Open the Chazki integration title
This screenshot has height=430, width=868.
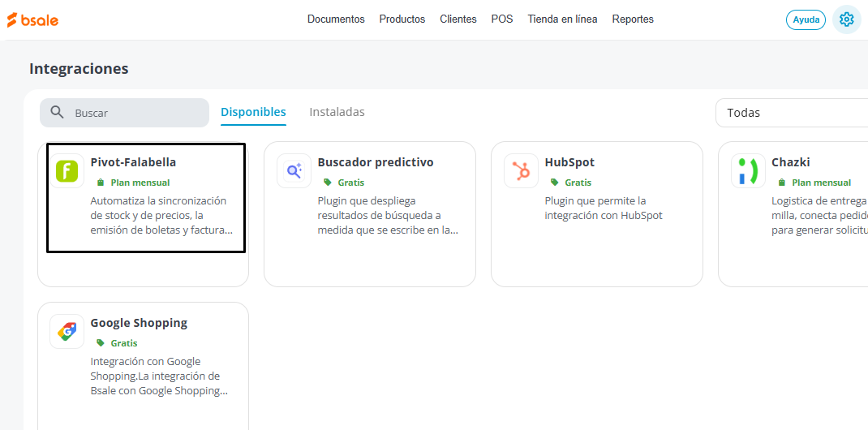(x=791, y=163)
